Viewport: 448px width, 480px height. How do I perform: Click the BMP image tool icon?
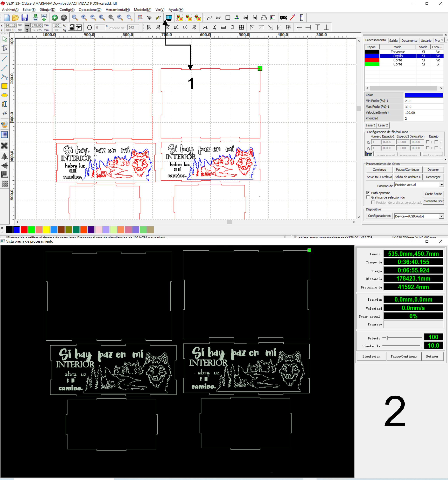218,18
